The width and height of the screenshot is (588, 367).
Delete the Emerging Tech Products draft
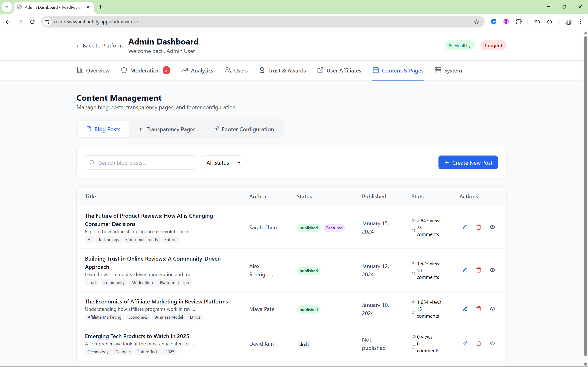pos(478,343)
